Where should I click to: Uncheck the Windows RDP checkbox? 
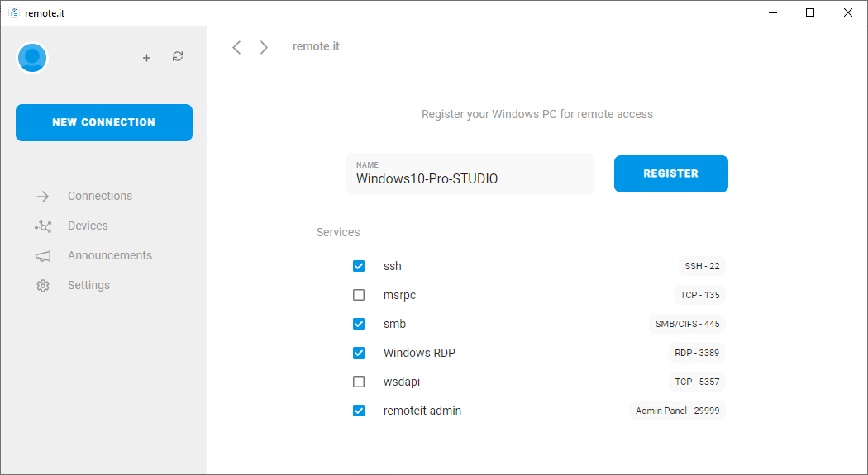(x=359, y=353)
